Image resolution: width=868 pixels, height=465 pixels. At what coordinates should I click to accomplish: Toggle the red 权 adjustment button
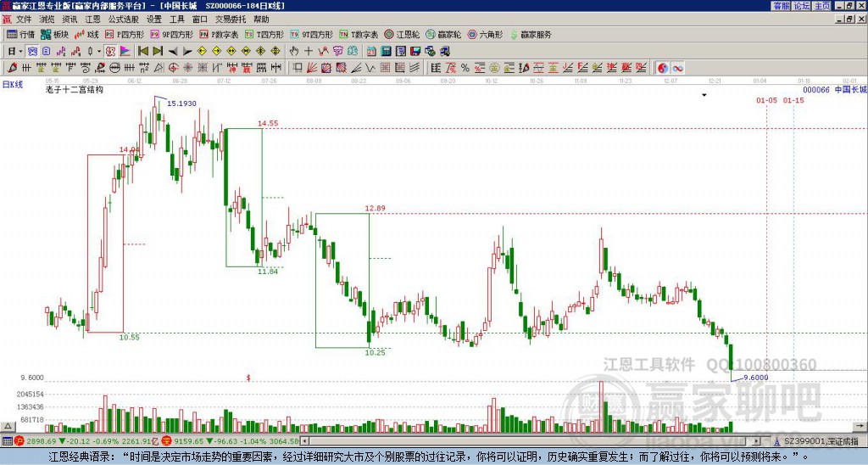(110, 52)
